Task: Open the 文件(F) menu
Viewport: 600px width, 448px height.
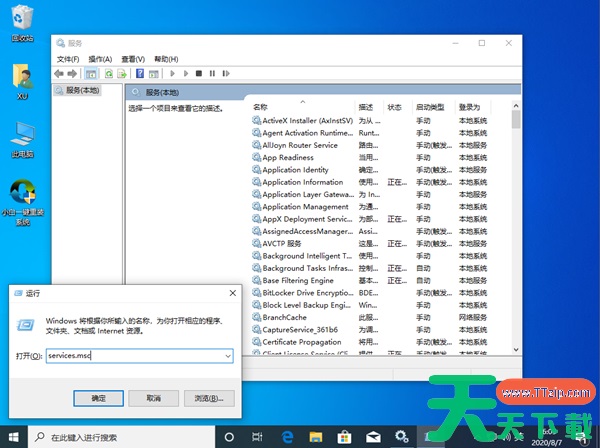Action: [66, 59]
